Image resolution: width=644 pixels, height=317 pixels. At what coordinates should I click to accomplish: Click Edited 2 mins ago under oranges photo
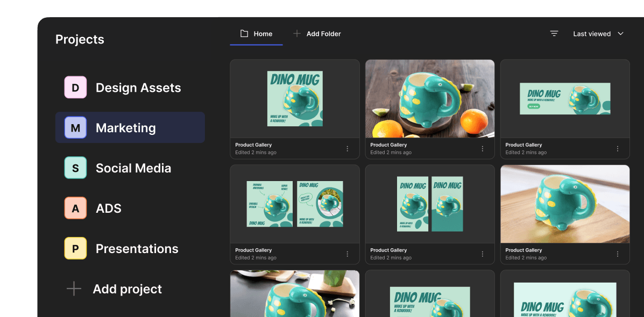click(x=391, y=153)
